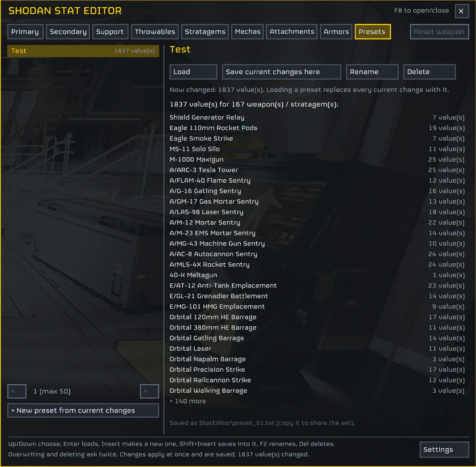Select the A/M-12 Mortar Sentry entry
Image resolution: width=476 pixels, height=467 pixels.
pyautogui.click(x=317, y=223)
